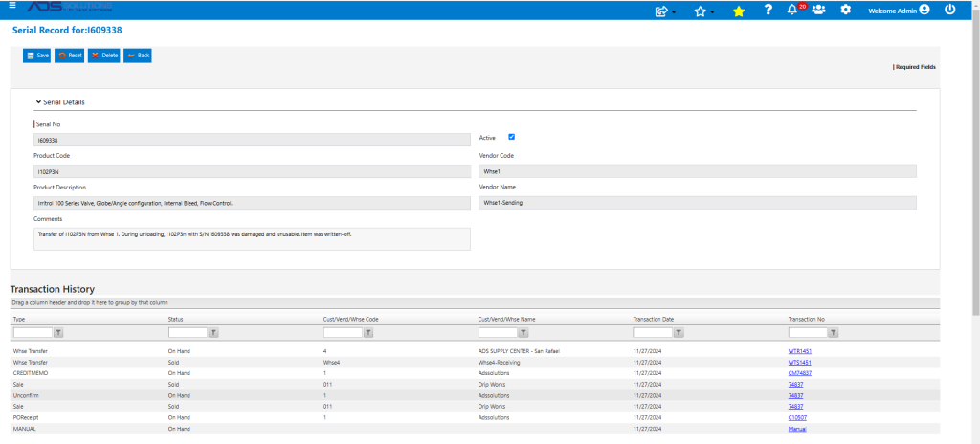The width and height of the screenshot is (980, 444).
Task: Click Cust/Vend/Whse Code filter box
Action: click(344, 333)
